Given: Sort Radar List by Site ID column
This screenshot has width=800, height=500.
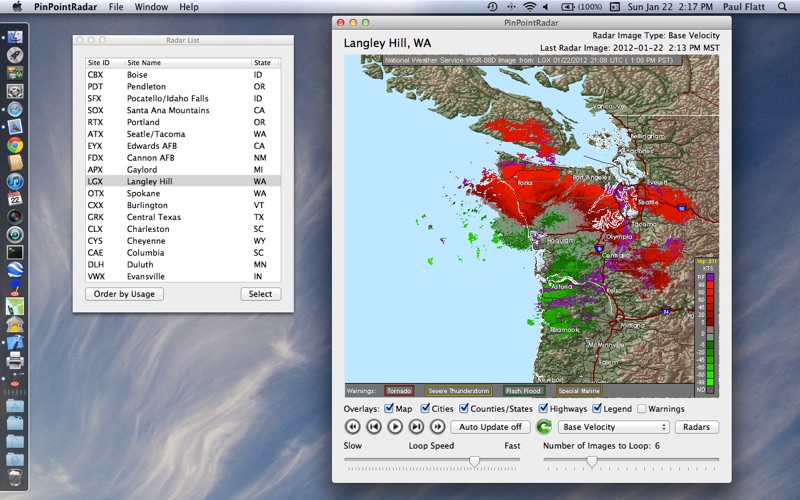Looking at the screenshot, I should click(105, 63).
